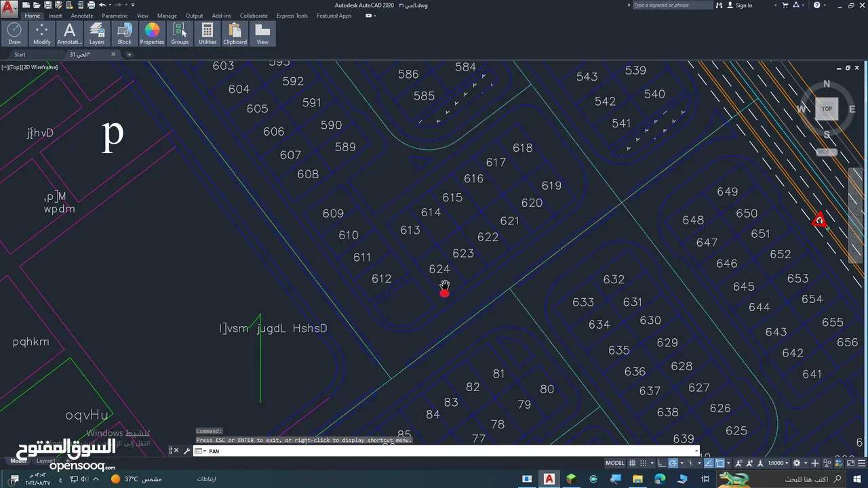868x488 pixels.
Task: Toggle 2D Object Snap in status bar
Action: pyautogui.click(x=719, y=463)
